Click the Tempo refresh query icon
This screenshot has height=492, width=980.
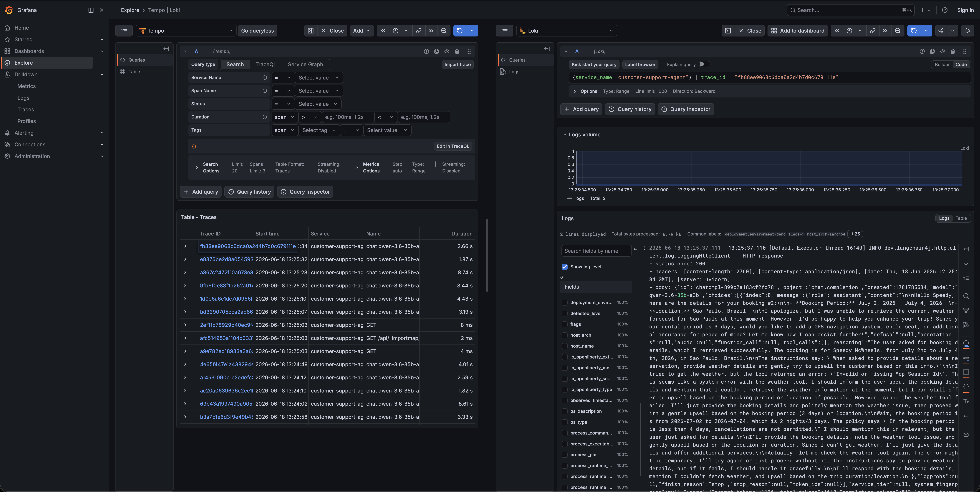coord(460,31)
